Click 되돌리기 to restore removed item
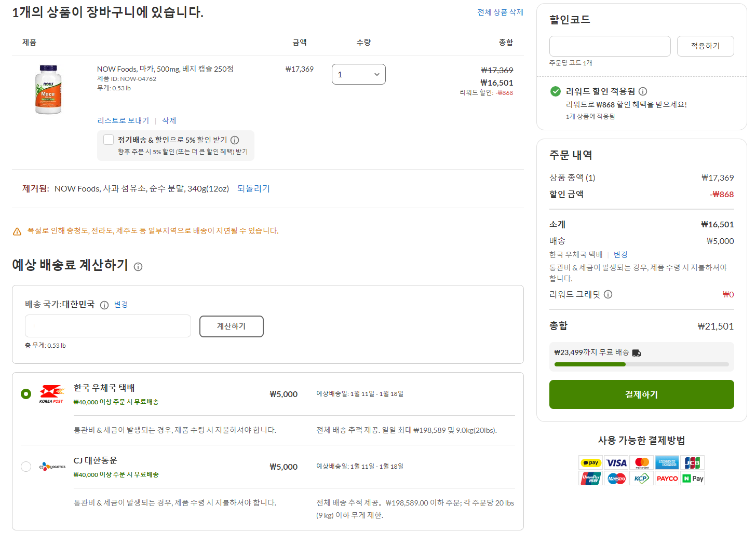Screen dimensions: 756x546 pyautogui.click(x=253, y=188)
